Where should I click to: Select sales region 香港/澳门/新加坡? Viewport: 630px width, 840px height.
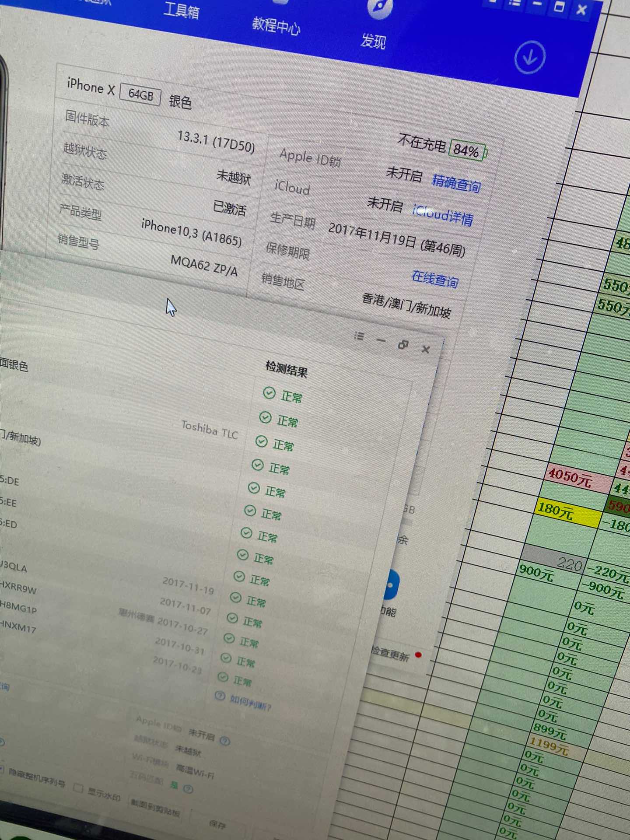pos(406,305)
